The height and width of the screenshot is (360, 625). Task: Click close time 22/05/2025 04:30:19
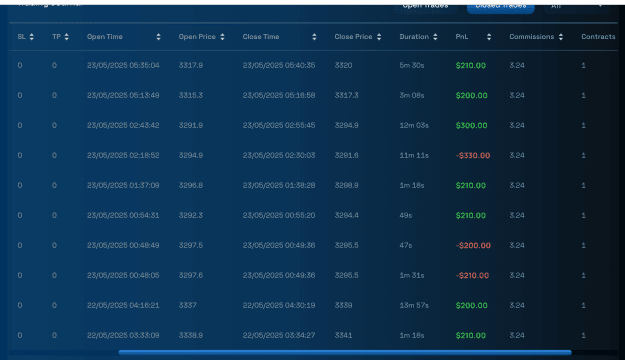[x=279, y=305]
